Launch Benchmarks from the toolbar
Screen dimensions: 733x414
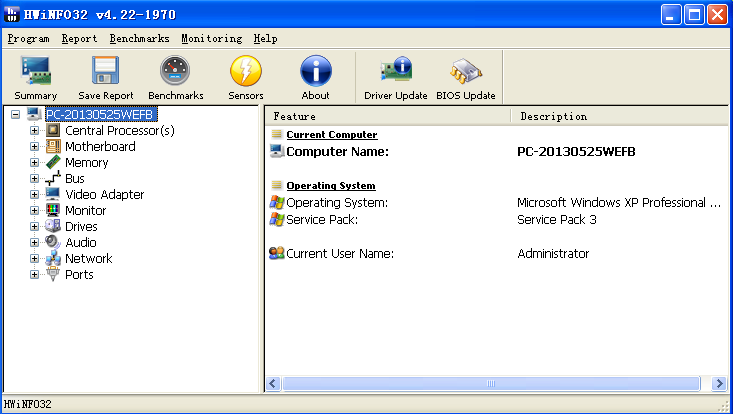pyautogui.click(x=176, y=78)
